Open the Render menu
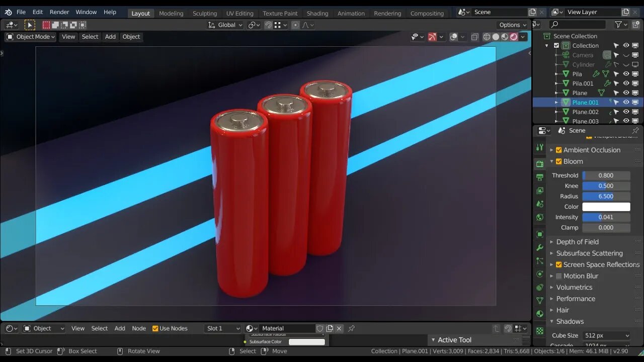The height and width of the screenshot is (362, 644). pyautogui.click(x=59, y=12)
